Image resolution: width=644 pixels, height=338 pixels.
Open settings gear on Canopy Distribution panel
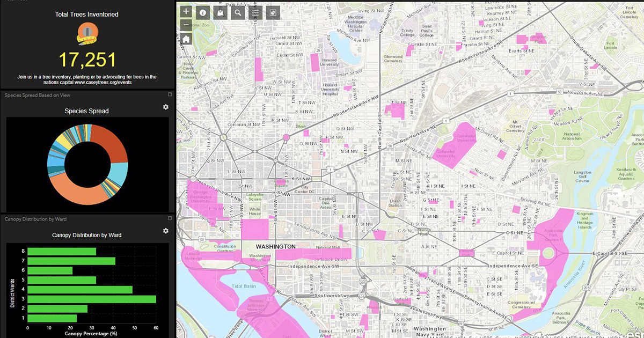coord(165,231)
